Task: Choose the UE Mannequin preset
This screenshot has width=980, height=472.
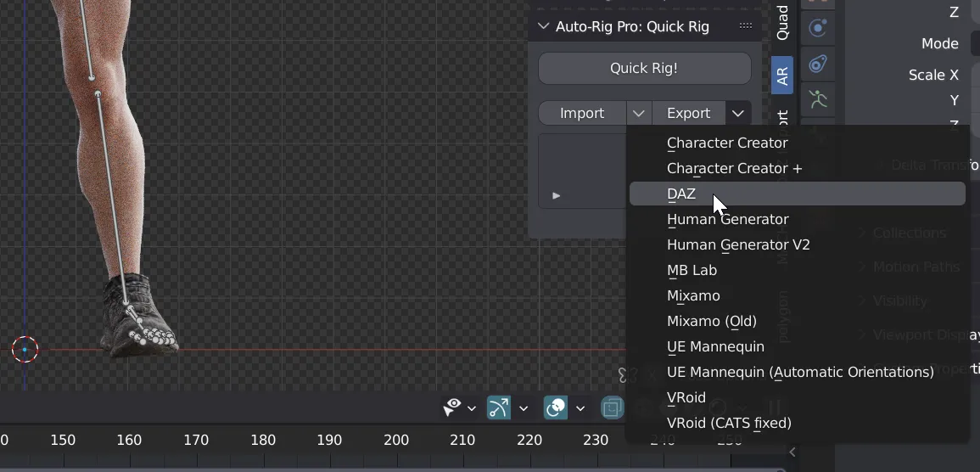Action: click(797, 346)
